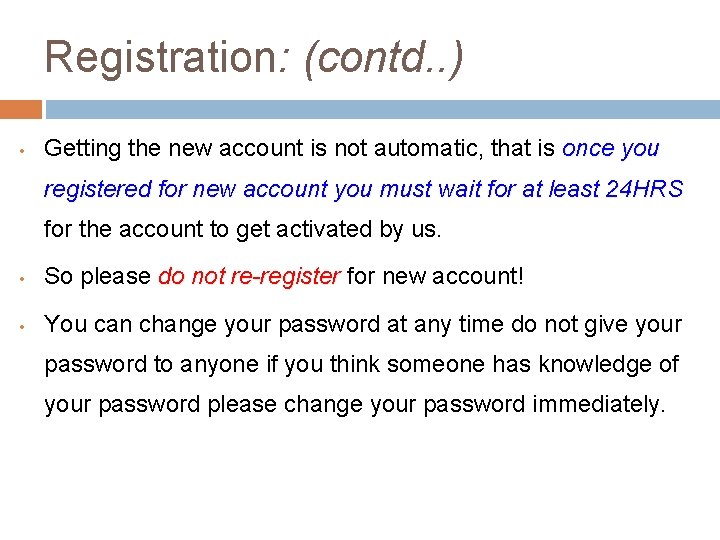This screenshot has width=720, height=540.
Task: Click the line starting 'password to anyone'
Action: click(361, 365)
